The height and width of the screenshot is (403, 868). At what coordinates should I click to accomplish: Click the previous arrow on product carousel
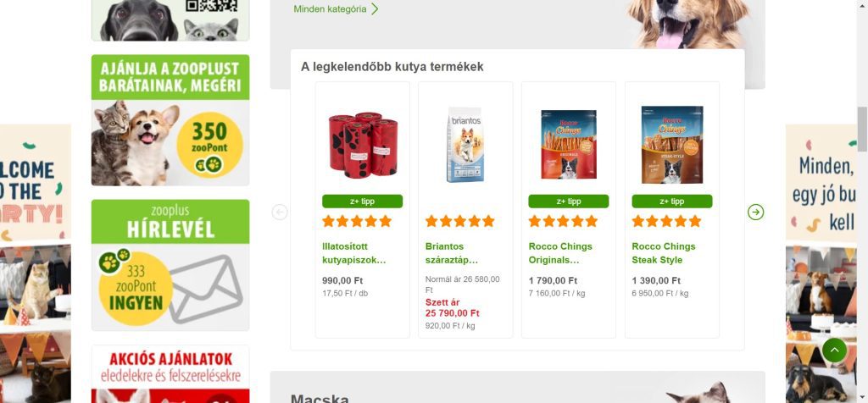pos(280,213)
